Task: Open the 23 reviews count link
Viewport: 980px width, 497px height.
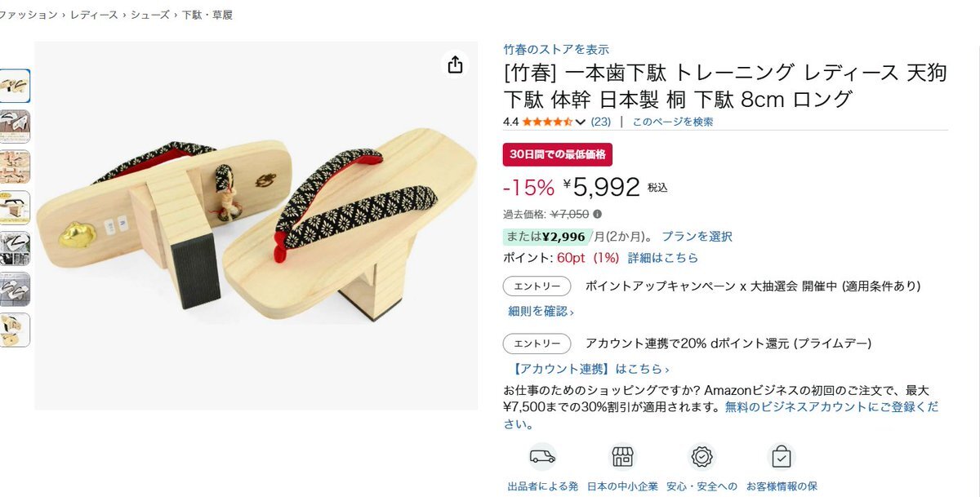Action: 600,122
